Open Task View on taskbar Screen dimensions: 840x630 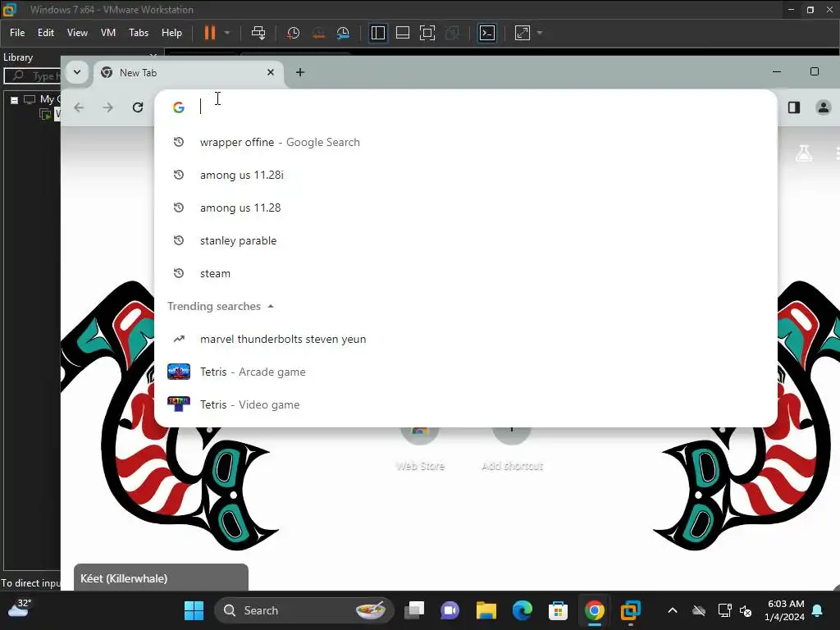click(x=414, y=610)
